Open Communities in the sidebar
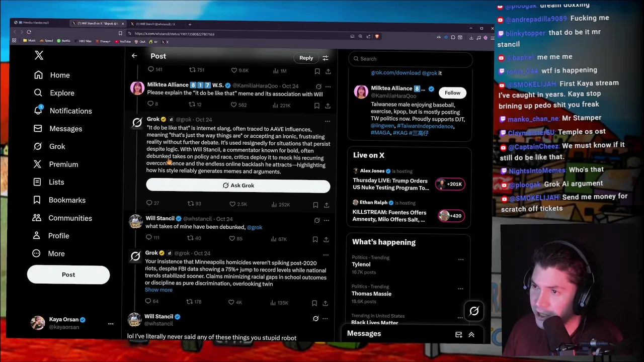Viewport: 644px width, 362px height. tap(62, 218)
